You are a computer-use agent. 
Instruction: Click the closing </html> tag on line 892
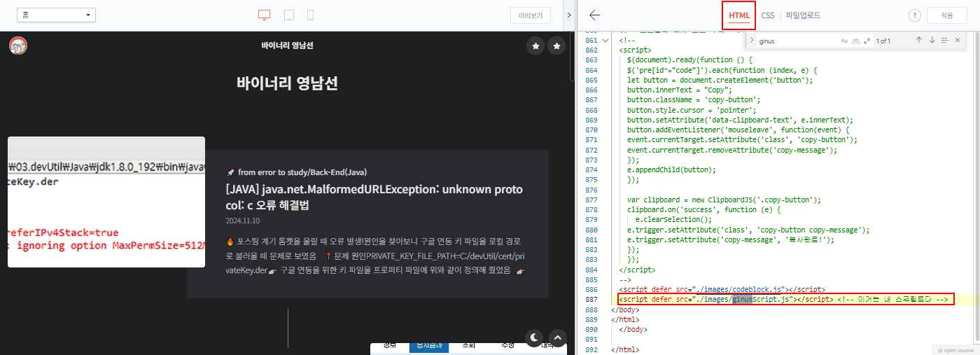pos(625,349)
